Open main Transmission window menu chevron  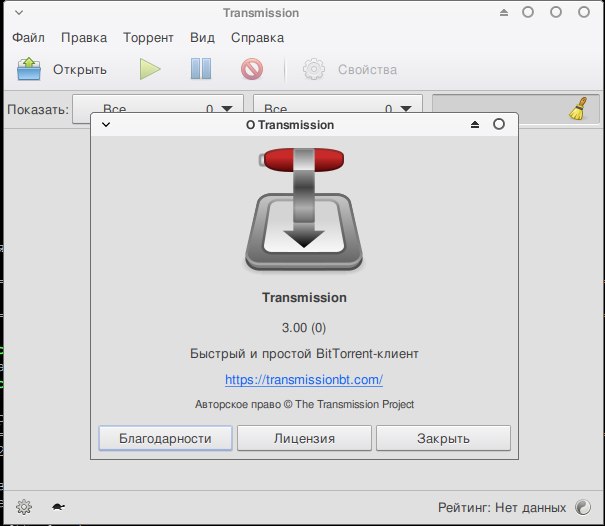pyautogui.click(x=19, y=13)
